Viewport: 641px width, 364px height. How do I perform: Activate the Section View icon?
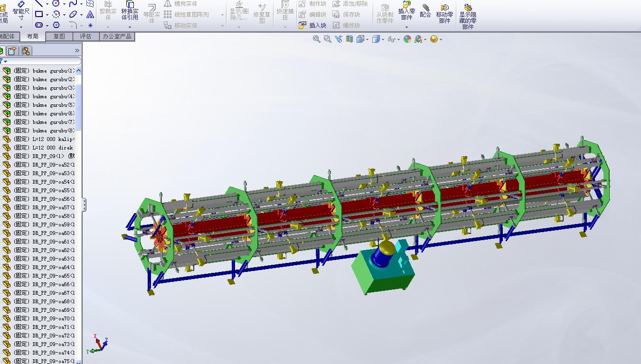click(349, 39)
